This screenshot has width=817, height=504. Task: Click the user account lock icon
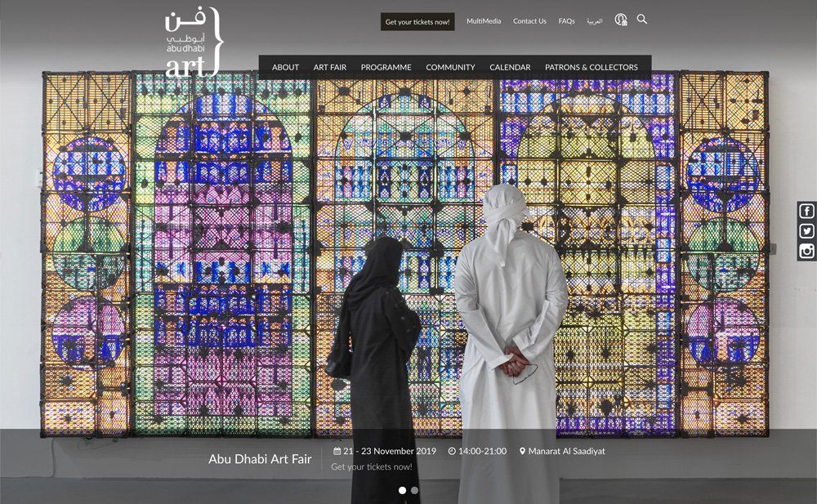click(x=621, y=20)
